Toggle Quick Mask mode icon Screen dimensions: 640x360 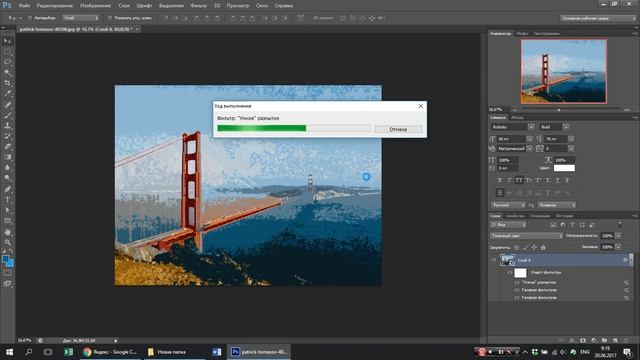click(x=7, y=273)
